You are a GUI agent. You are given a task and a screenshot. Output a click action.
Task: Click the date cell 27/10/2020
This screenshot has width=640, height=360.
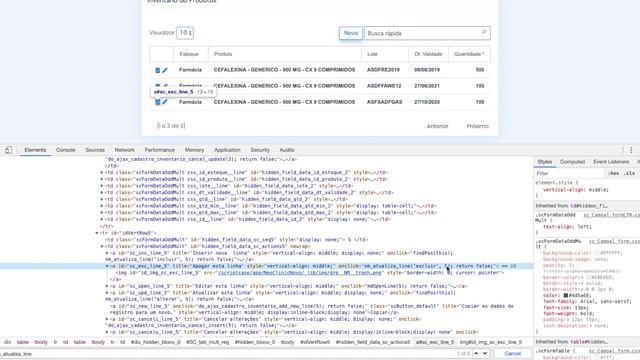pyautogui.click(x=427, y=102)
